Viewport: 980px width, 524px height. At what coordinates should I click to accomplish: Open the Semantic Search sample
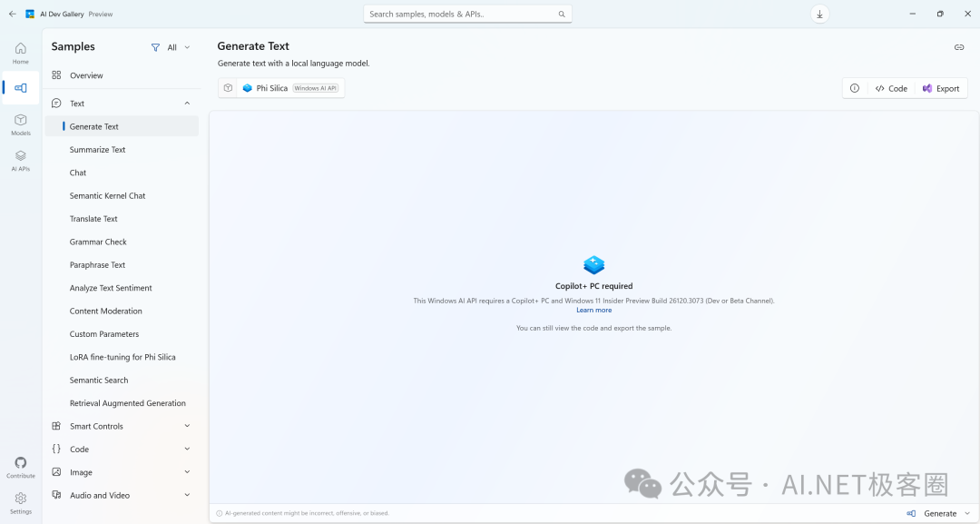122,381
